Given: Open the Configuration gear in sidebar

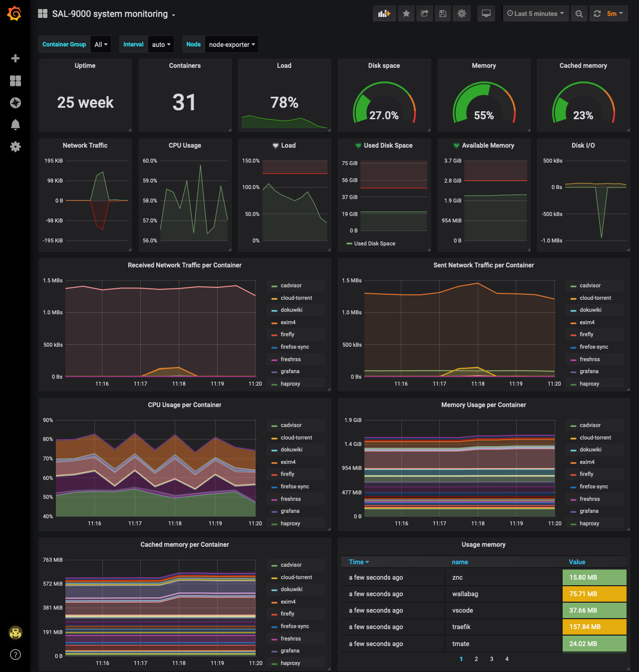Looking at the screenshot, I should click(x=15, y=147).
